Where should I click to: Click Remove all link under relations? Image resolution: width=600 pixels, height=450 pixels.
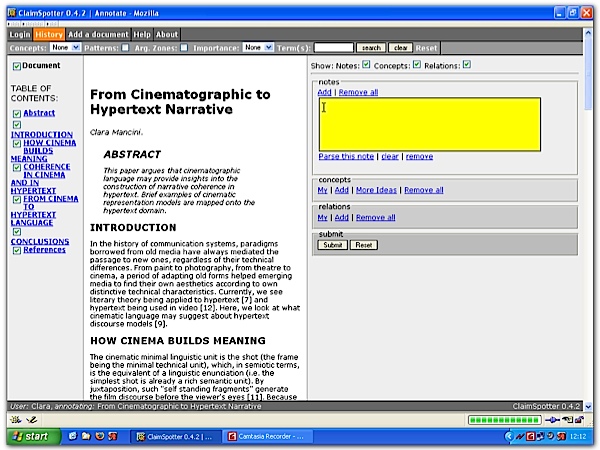(375, 218)
